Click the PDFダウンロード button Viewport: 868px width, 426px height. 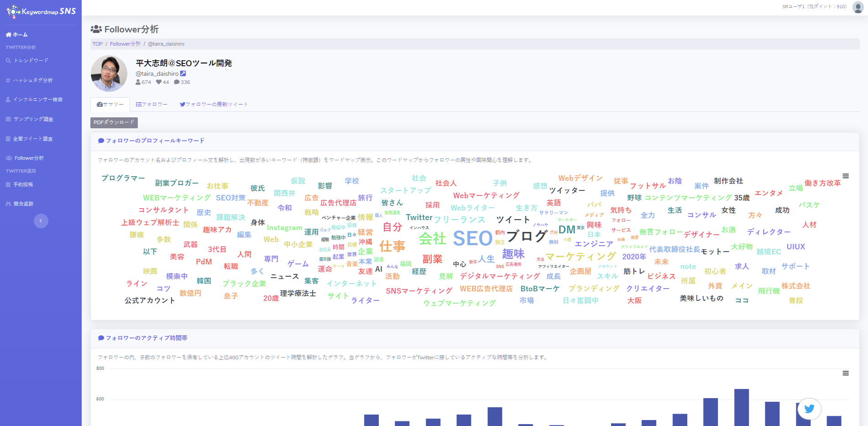[x=114, y=122]
